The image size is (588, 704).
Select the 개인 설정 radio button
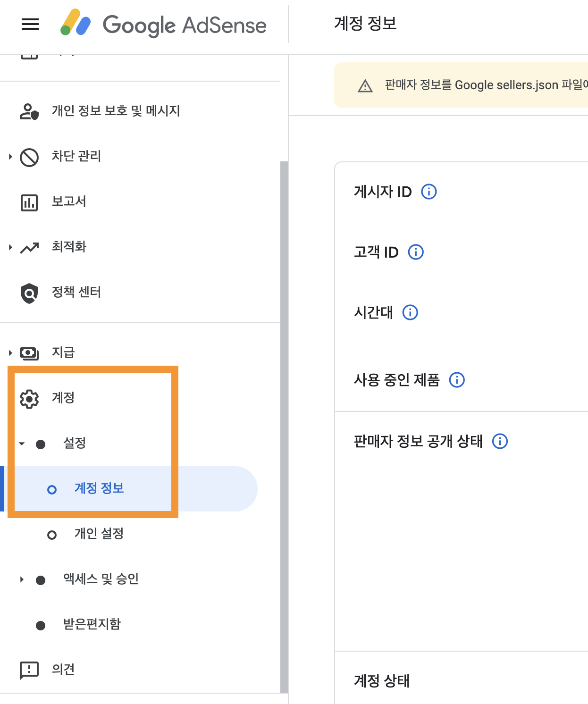[x=52, y=535]
